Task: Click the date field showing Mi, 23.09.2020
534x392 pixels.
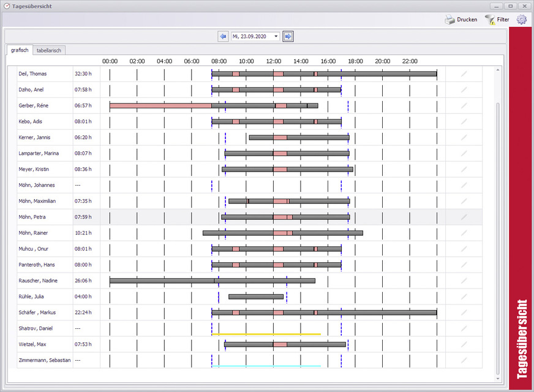Action: pos(251,37)
